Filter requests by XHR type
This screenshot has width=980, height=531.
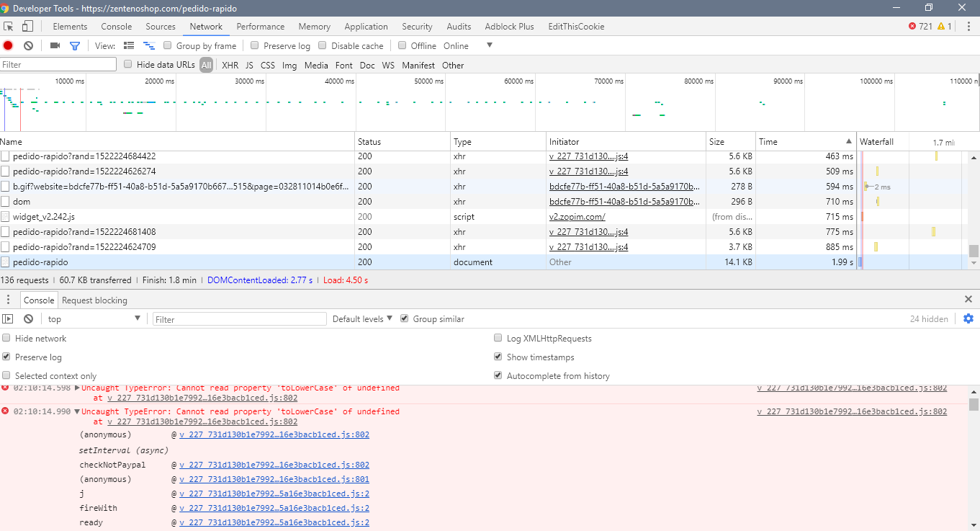coord(230,65)
